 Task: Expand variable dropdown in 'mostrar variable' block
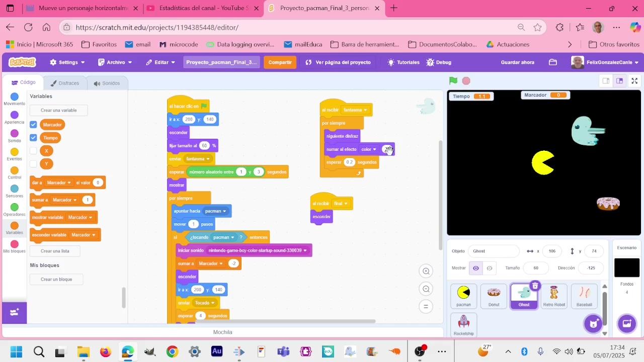tap(91, 218)
